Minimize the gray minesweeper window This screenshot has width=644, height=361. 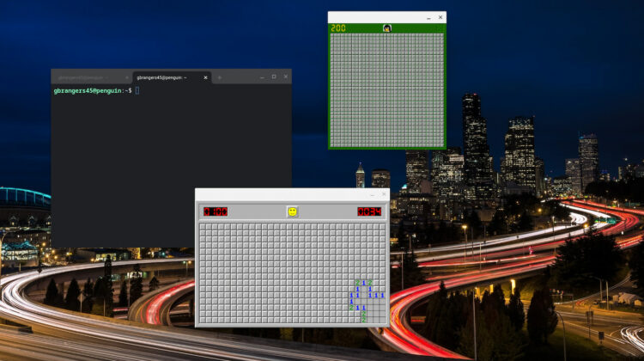coord(372,194)
